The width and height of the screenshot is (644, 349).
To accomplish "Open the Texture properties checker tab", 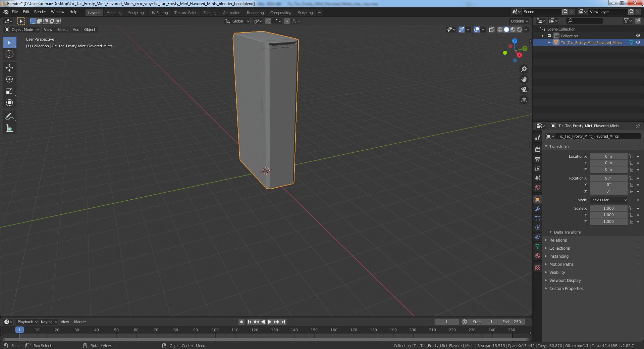I will (538, 268).
